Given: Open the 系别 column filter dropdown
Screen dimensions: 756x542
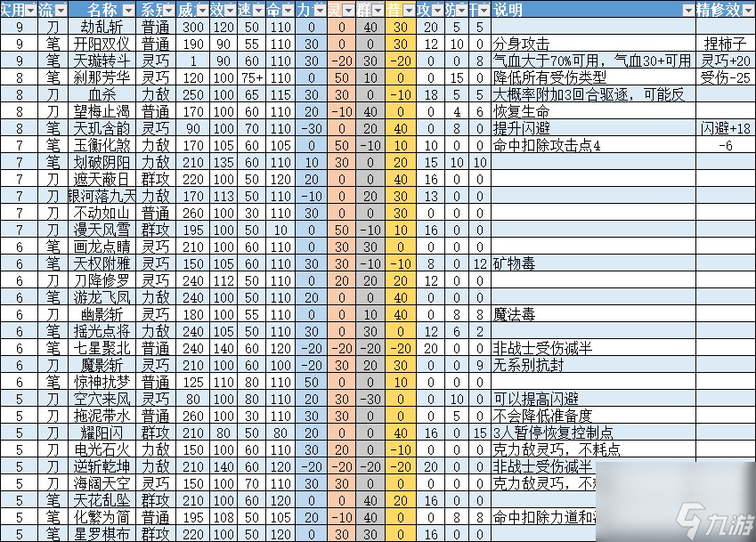Looking at the screenshot, I should coord(169,10).
